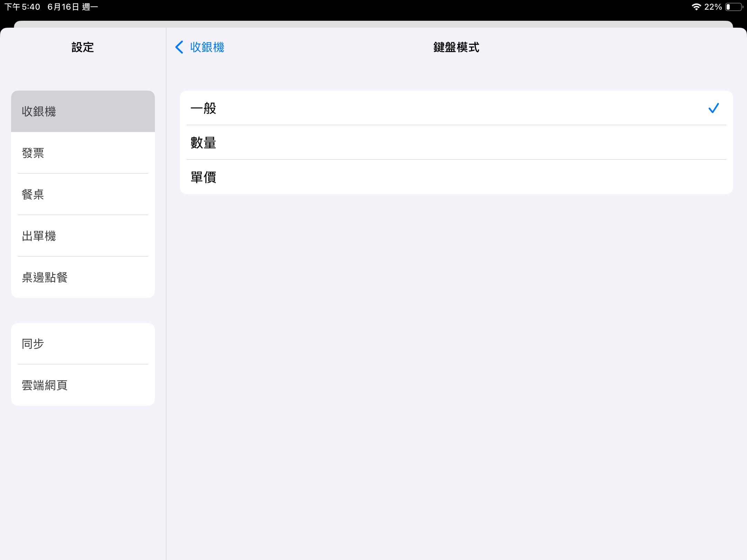Image resolution: width=747 pixels, height=560 pixels.
Task: Tap the blue checkmark beside 一般
Action: point(713,108)
